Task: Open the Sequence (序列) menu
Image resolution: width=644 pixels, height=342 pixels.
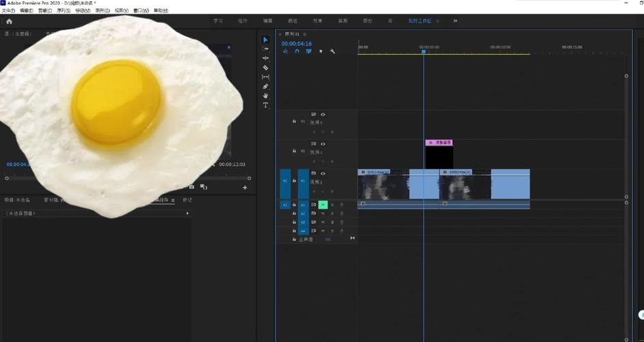Action: [64, 10]
